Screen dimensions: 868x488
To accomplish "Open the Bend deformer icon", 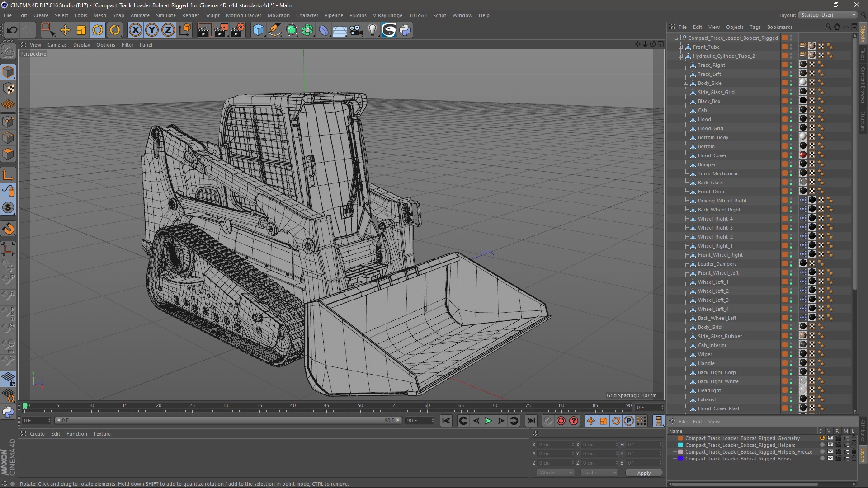I will pos(324,30).
